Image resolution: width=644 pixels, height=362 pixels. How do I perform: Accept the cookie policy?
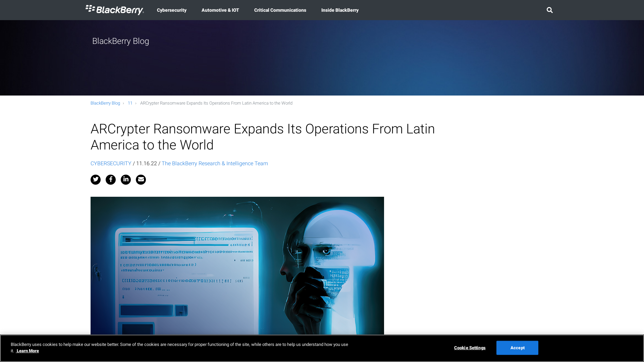tap(517, 348)
